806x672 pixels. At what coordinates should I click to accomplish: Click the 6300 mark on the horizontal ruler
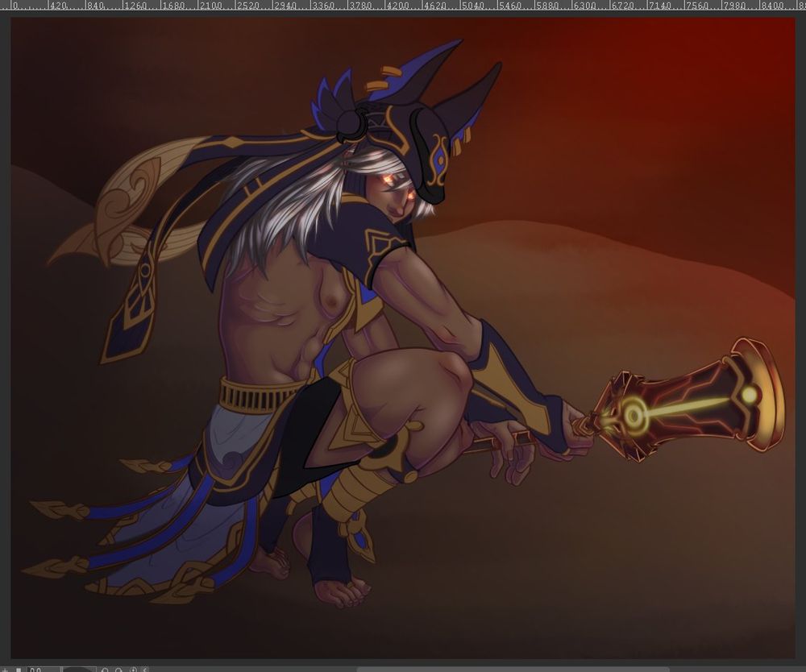(584, 6)
